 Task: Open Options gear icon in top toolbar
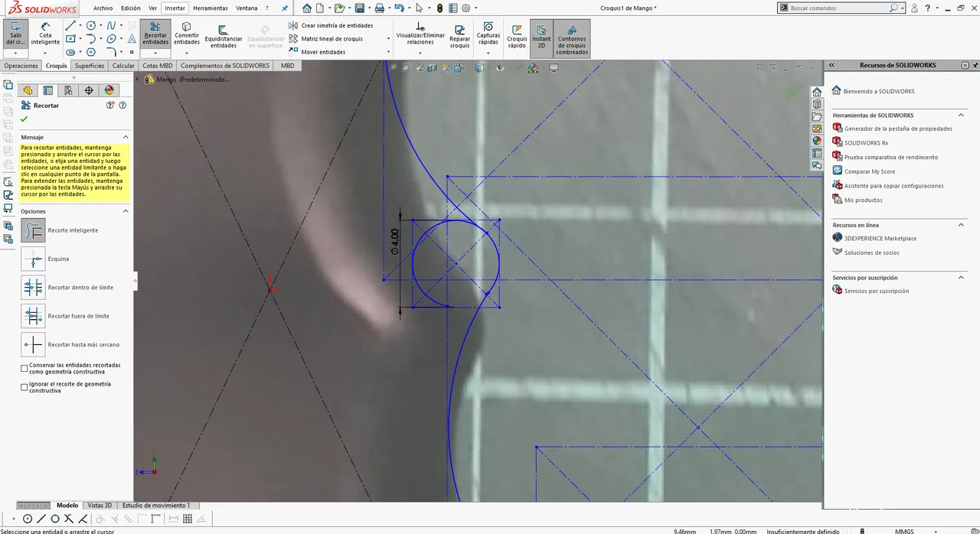[x=466, y=8]
